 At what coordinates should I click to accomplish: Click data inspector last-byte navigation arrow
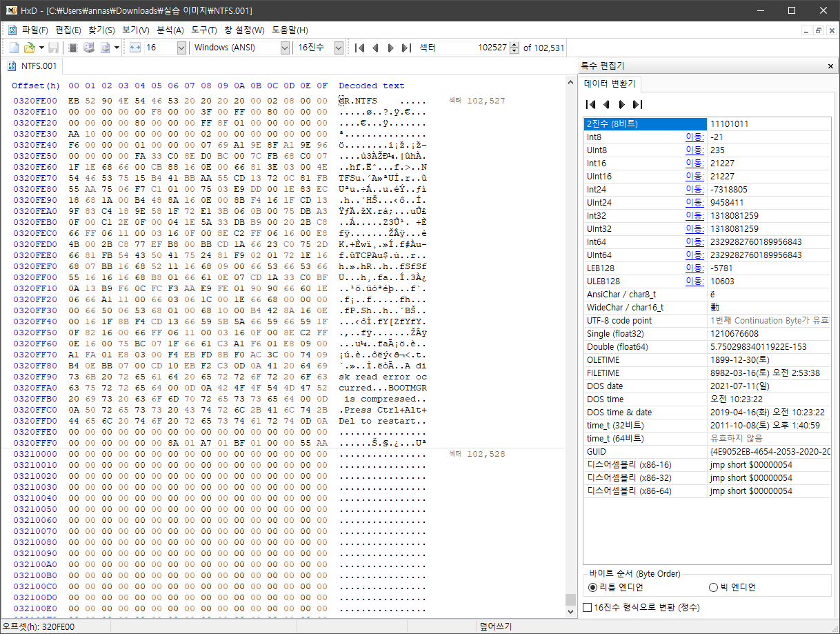point(637,104)
